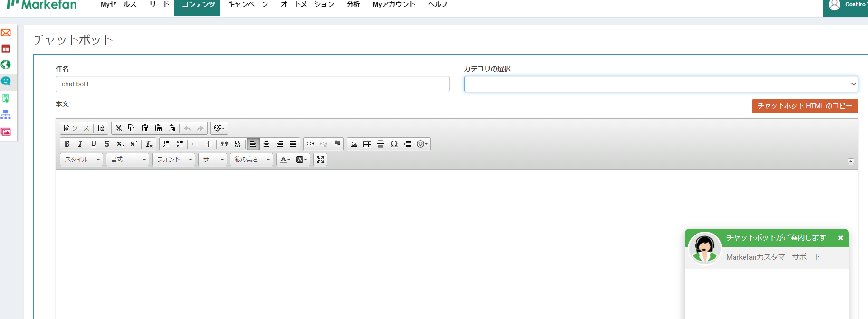This screenshot has width=868, height=319.
Task: Click the Paste from Word icon
Action: tap(172, 128)
